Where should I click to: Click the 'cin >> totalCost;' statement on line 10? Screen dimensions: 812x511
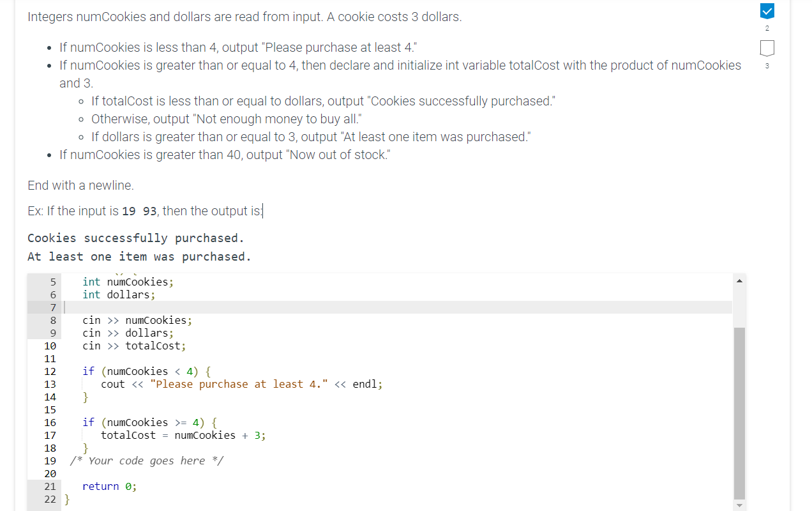pyautogui.click(x=134, y=346)
